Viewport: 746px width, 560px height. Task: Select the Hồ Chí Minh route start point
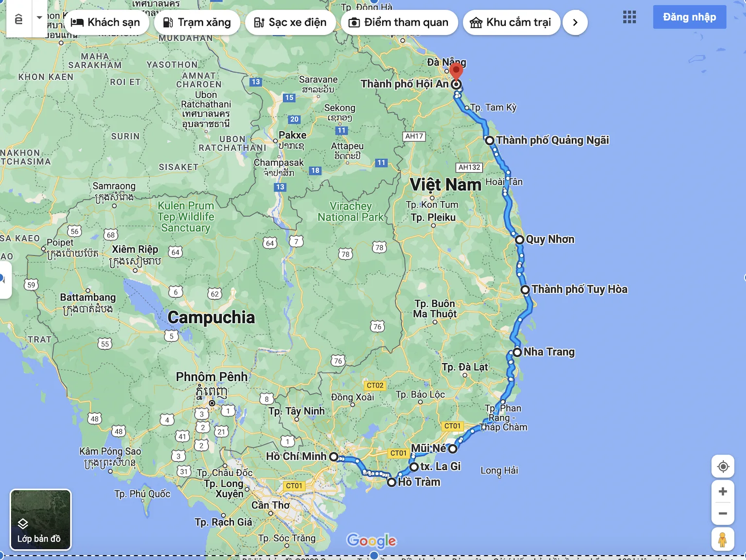pos(334,456)
